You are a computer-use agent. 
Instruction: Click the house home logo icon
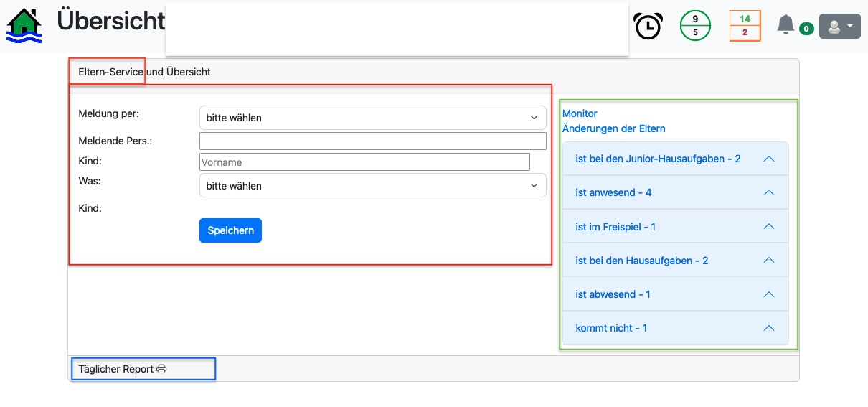(24, 26)
